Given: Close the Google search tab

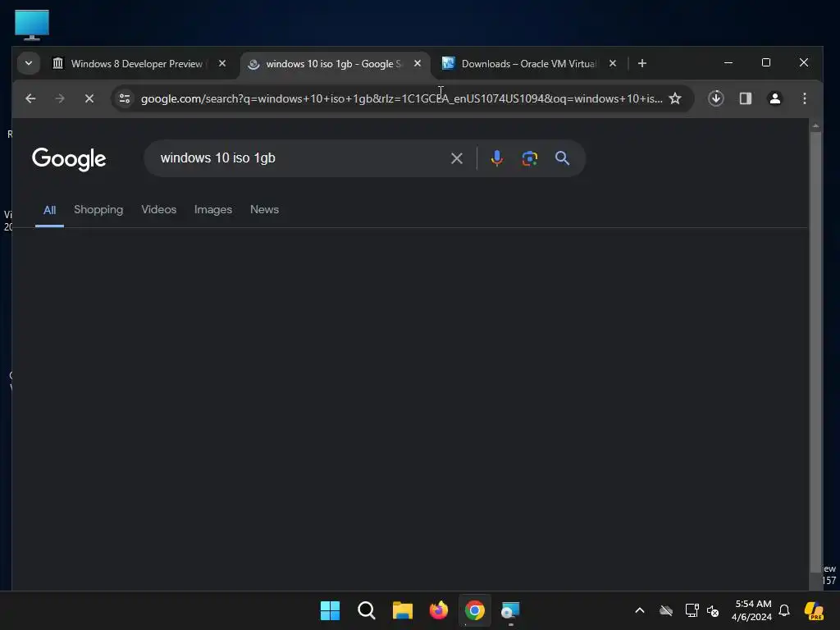Looking at the screenshot, I should 418,63.
